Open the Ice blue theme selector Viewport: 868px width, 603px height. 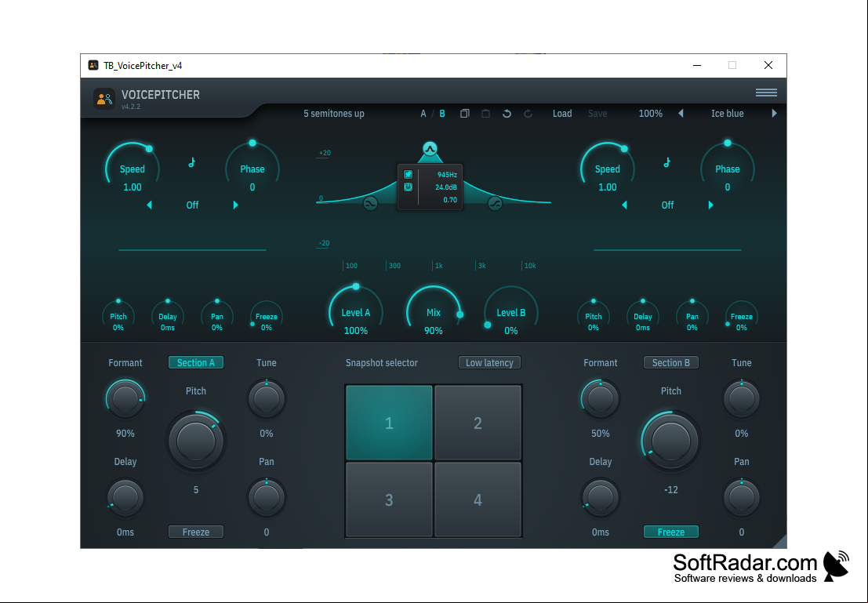click(x=728, y=114)
